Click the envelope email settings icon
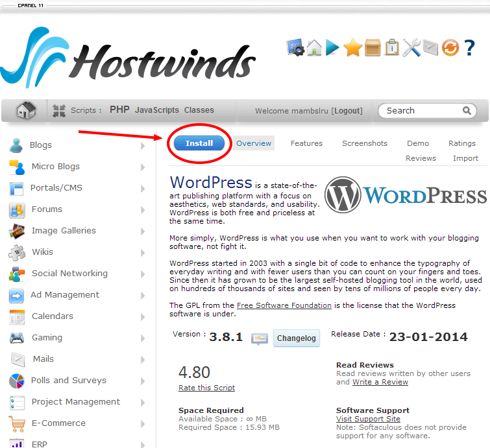 click(x=430, y=48)
